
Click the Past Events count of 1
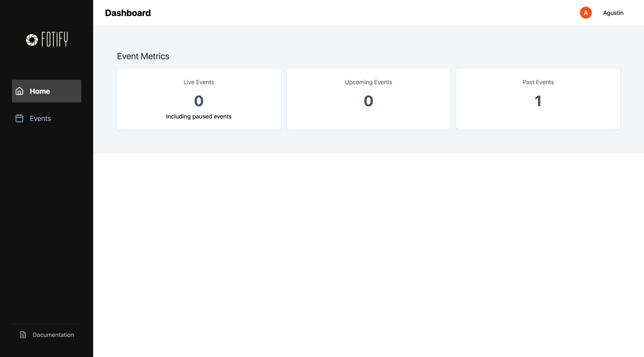point(538,101)
